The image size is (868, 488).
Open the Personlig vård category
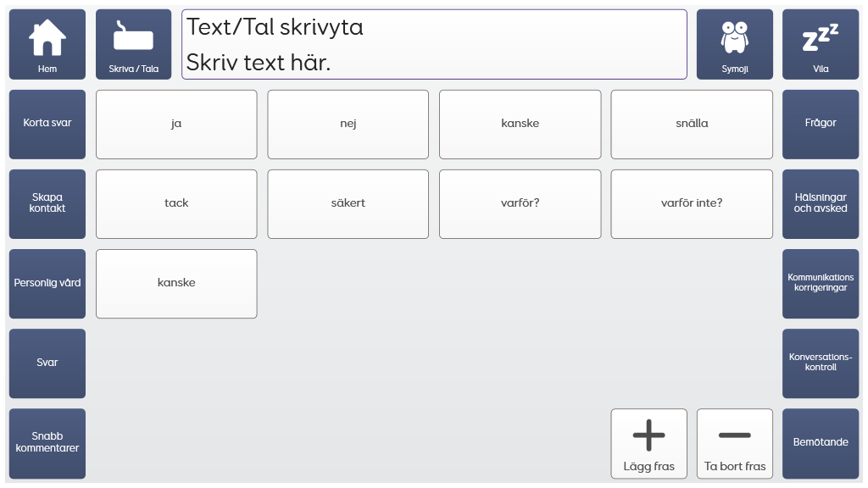(47, 283)
